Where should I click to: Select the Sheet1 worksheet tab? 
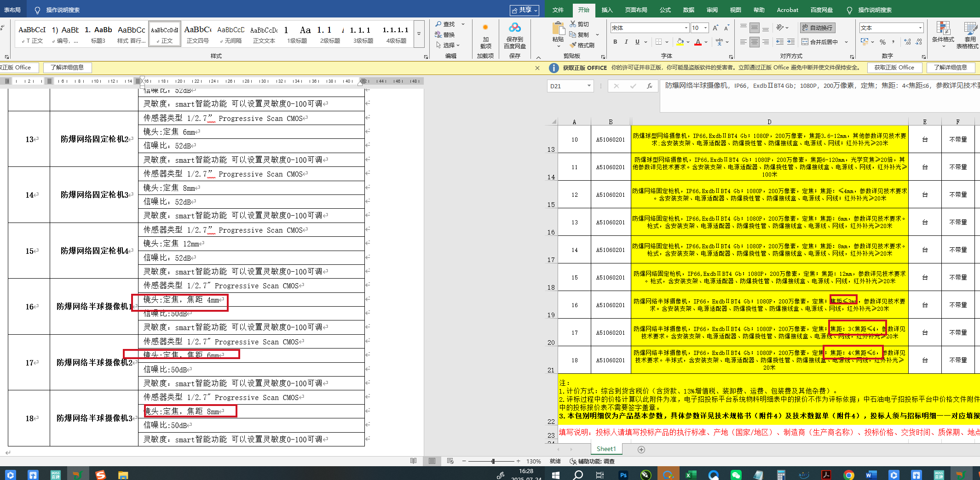[606, 449]
